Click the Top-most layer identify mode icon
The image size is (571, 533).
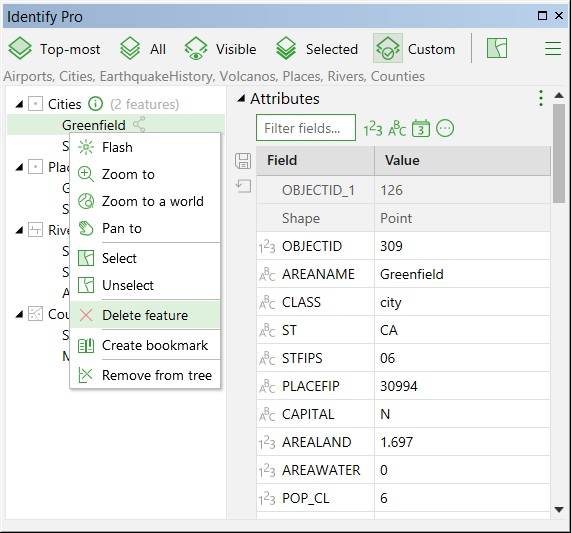pyautogui.click(x=20, y=48)
